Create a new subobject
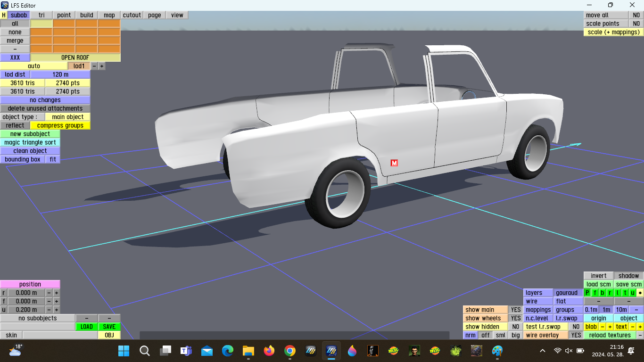644x362 pixels. 30,134
